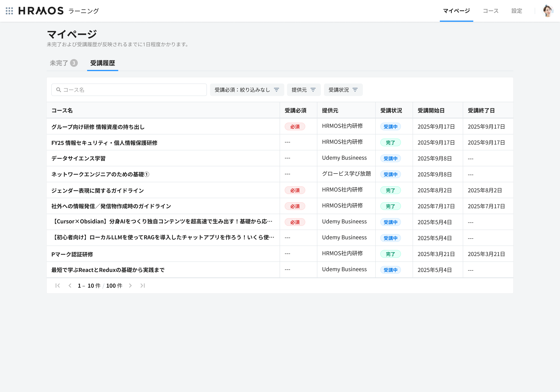This screenshot has width=560, height=392.
Task: Open the 受講状況 filter dropdown
Action: coord(343,90)
